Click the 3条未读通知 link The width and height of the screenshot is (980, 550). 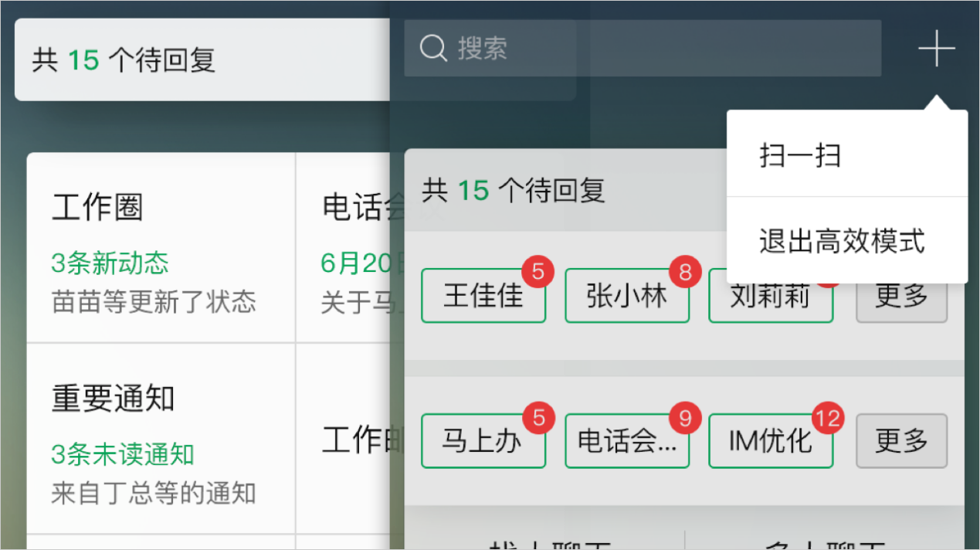click(x=122, y=455)
